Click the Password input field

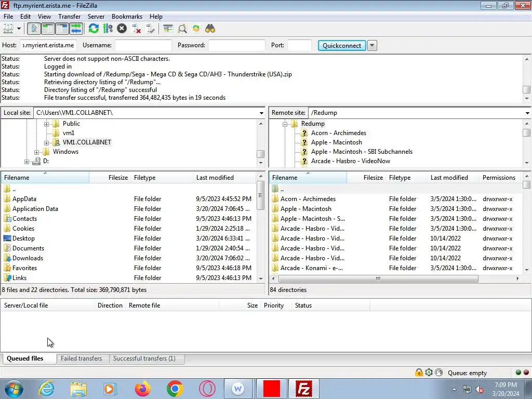(236, 45)
